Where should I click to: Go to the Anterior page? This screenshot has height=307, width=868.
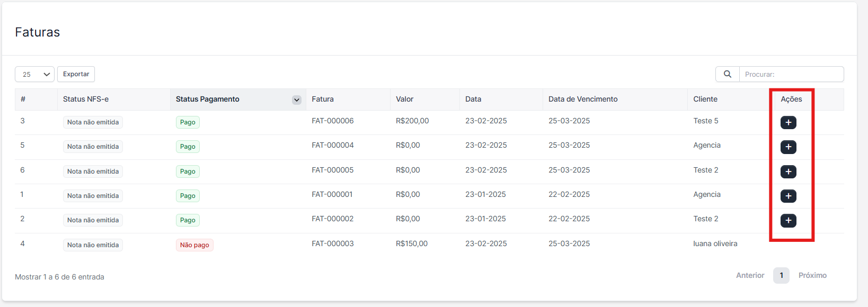pyautogui.click(x=750, y=275)
